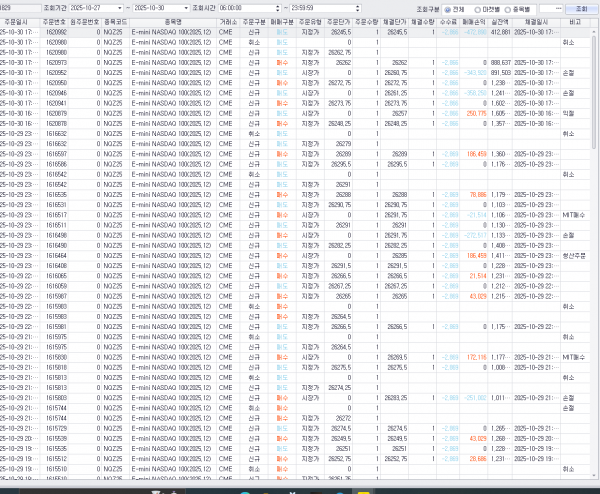Click the 172,116 profit value
The height and width of the screenshot is (494, 600).
click(476, 357)
